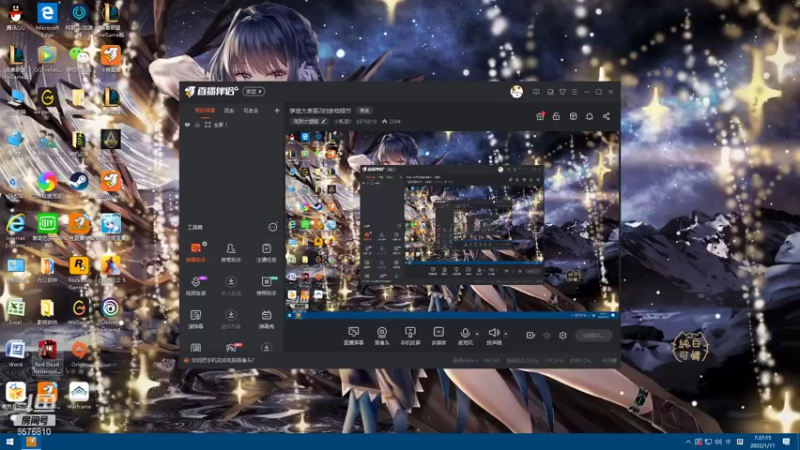The height and width of the screenshot is (450, 800).
Task: Click the unlock padlock icon in header
Action: point(556,116)
